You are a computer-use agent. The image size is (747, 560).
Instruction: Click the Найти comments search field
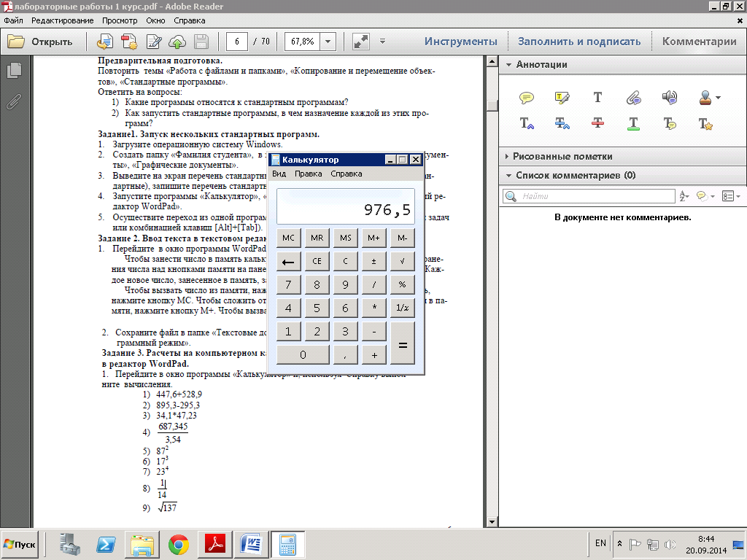(x=589, y=196)
